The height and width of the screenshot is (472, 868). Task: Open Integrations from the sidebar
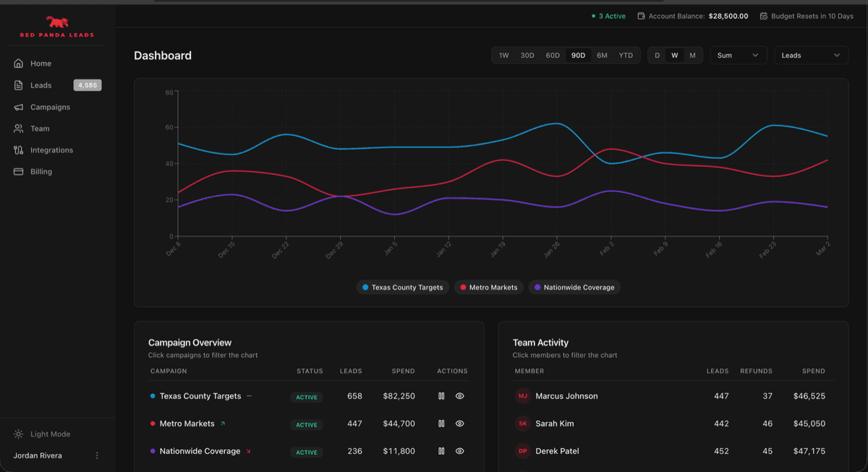tap(18, 150)
